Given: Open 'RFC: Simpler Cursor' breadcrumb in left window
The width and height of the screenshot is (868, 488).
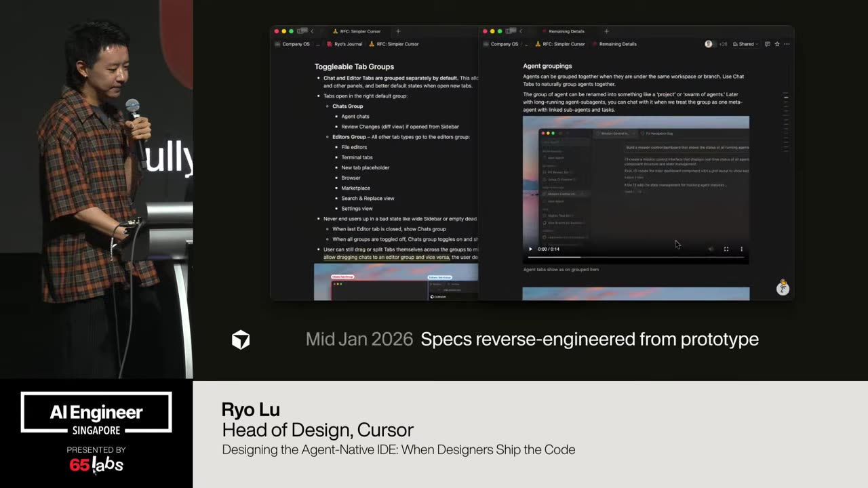Looking at the screenshot, I should [394, 44].
